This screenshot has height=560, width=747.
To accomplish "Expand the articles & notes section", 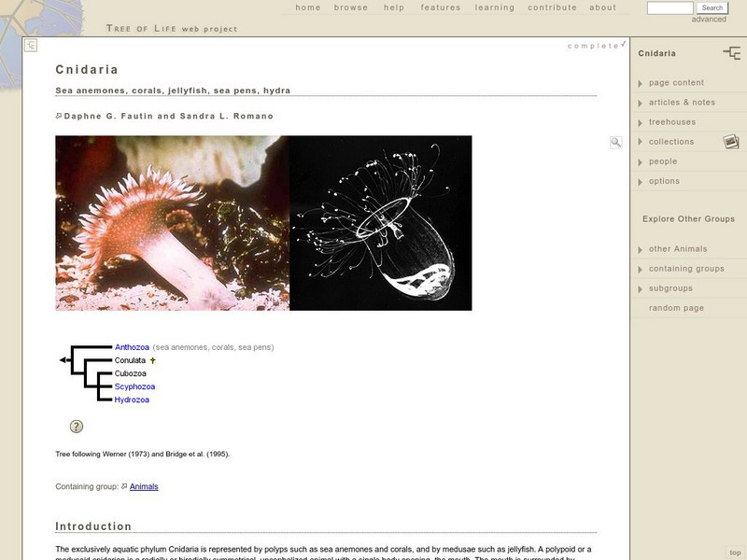I will (676, 102).
